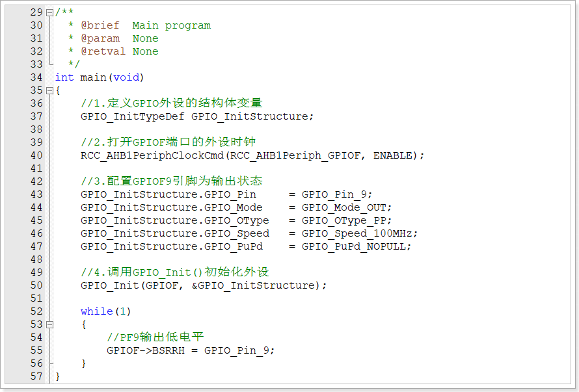This screenshot has width=579, height=392.
Task: Click the 'int' keyword before main
Action: point(64,77)
